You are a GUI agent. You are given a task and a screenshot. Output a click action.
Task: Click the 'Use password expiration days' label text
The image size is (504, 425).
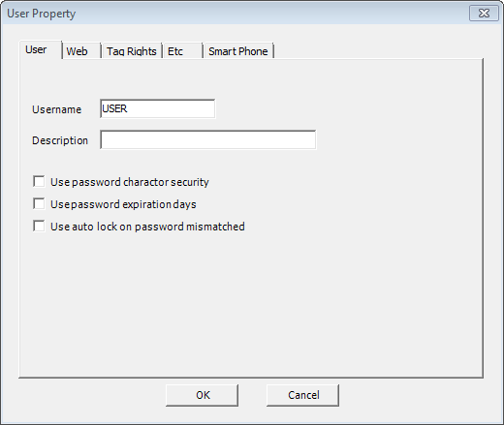(x=123, y=204)
